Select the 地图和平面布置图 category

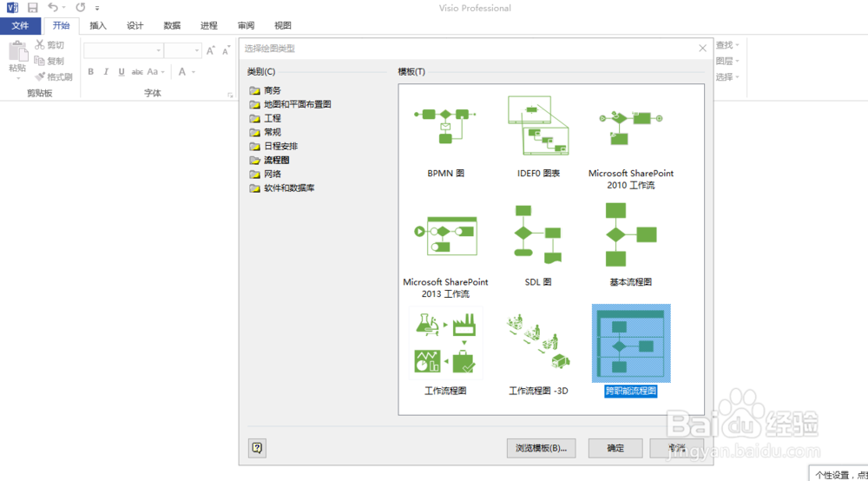[x=290, y=104]
